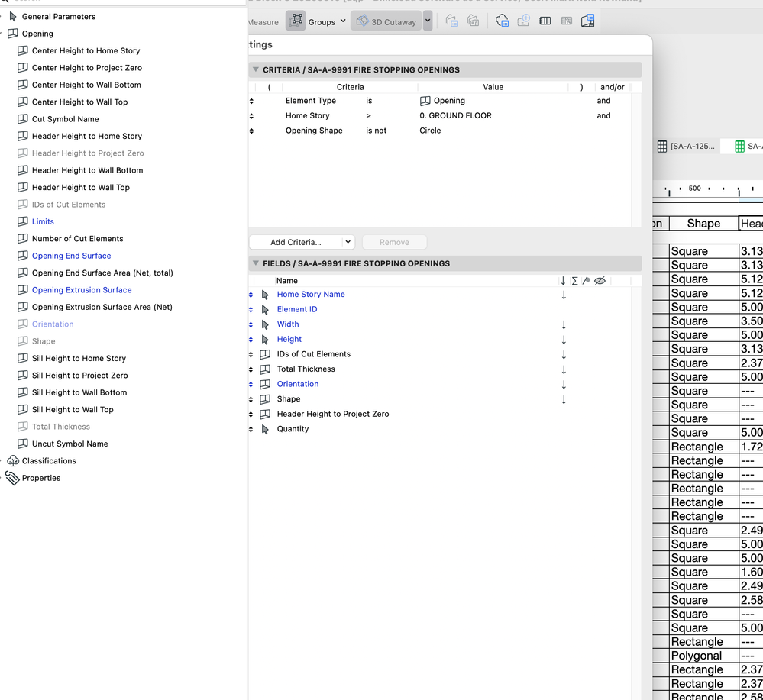Choose Sill Height to Wall Top parameter
763x700 pixels.
[73, 410]
